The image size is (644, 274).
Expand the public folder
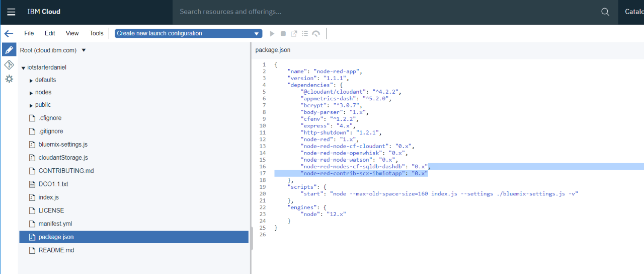31,105
